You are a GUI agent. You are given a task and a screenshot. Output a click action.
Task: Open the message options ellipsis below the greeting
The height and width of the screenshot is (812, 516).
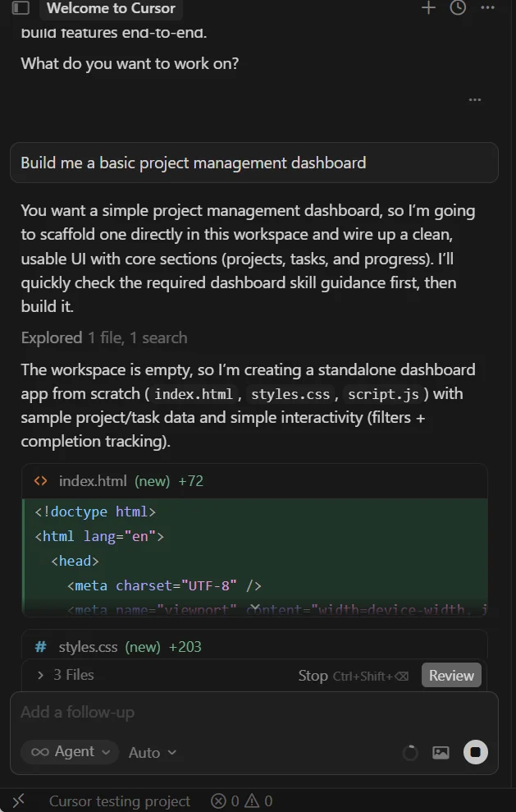[x=475, y=99]
